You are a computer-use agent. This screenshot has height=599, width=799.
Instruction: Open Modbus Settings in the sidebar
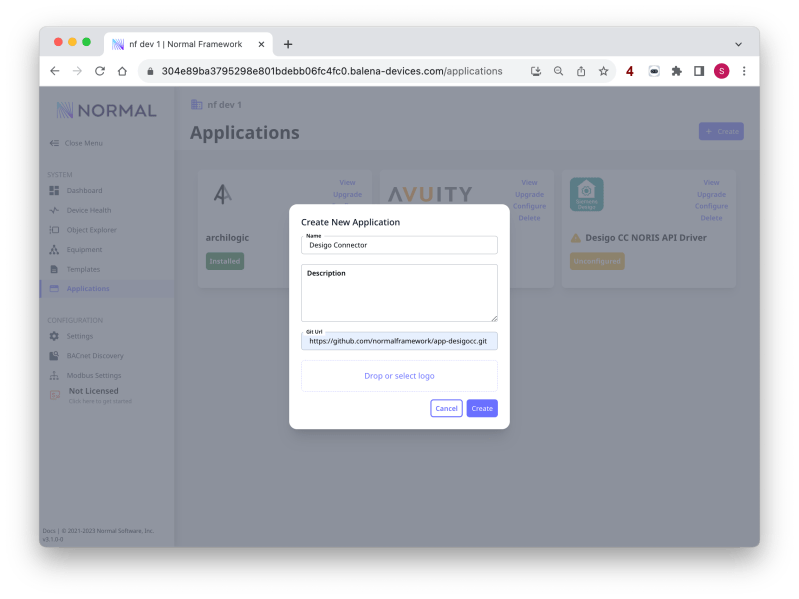pos(94,375)
